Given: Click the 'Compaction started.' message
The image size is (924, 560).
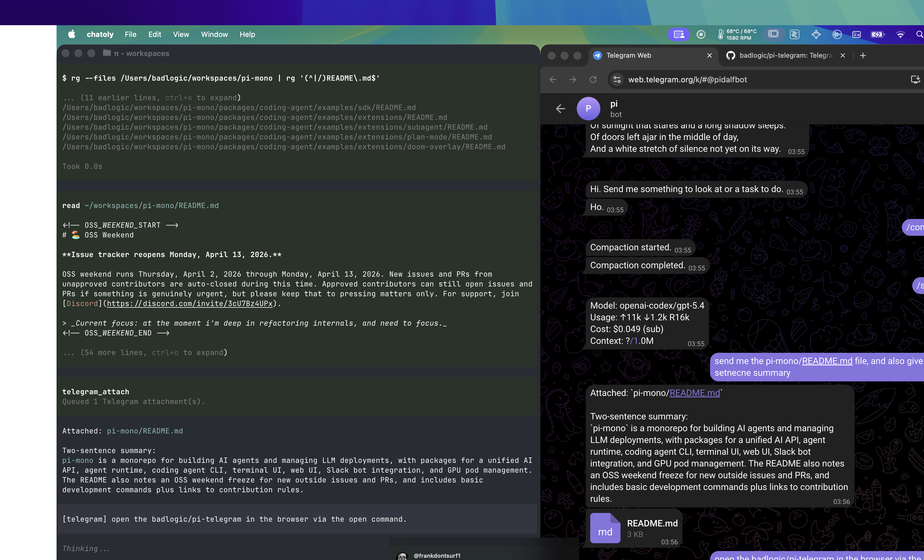Looking at the screenshot, I should pyautogui.click(x=640, y=248).
